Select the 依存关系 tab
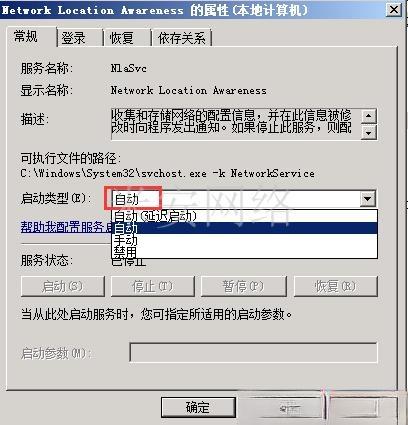 click(x=182, y=38)
